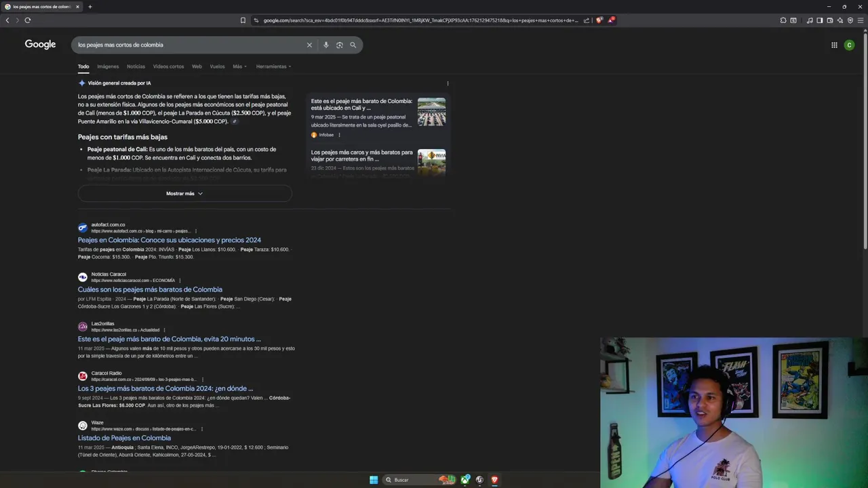
Task: Click 'Visión general creada por IA' label
Action: 119,83
